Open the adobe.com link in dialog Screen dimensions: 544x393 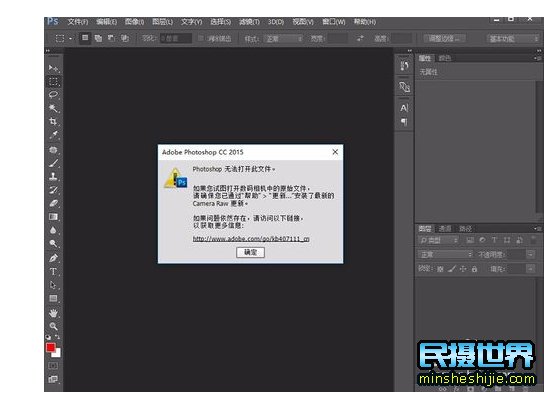tap(251, 239)
